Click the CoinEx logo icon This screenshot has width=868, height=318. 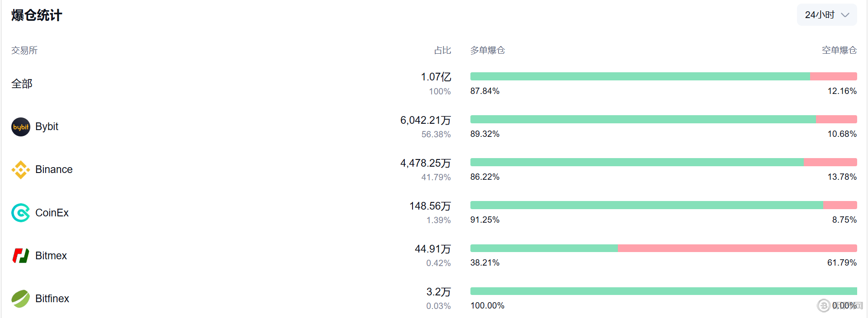click(x=20, y=213)
